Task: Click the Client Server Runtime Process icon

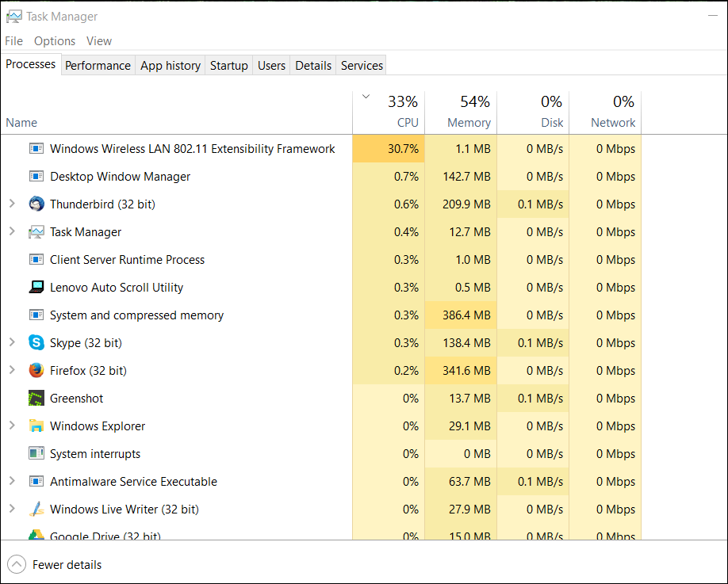Action: point(36,259)
